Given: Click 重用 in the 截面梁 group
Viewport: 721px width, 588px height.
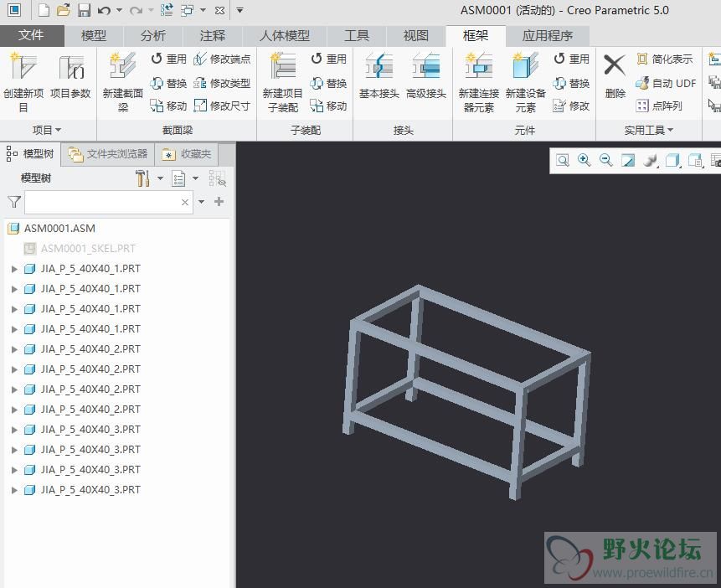Looking at the screenshot, I should (x=169, y=59).
